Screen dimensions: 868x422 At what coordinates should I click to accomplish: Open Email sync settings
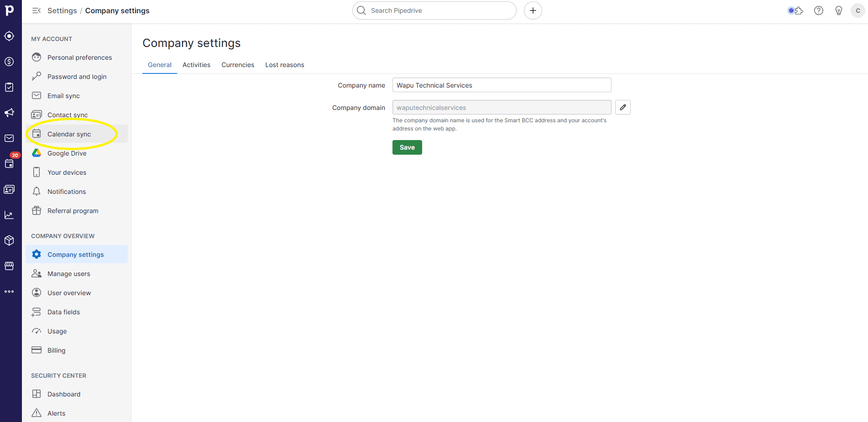click(x=77, y=96)
